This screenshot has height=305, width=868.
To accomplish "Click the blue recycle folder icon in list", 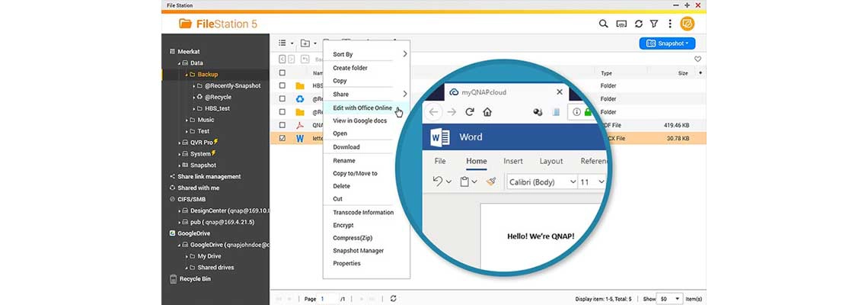I will [299, 98].
